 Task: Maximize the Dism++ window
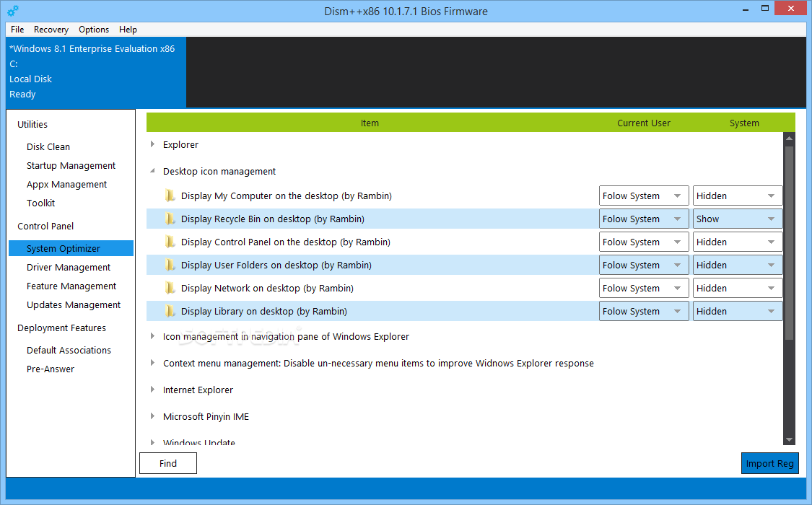click(765, 8)
